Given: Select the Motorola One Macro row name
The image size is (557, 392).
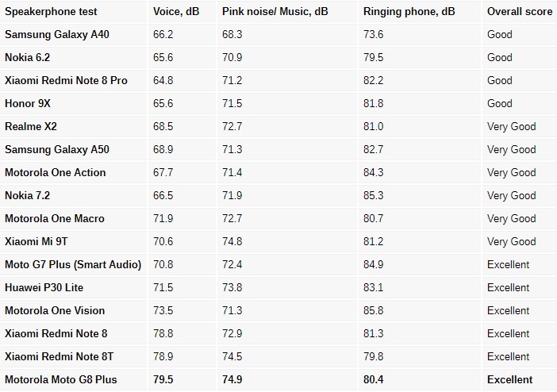Looking at the screenshot, I should click(55, 218).
